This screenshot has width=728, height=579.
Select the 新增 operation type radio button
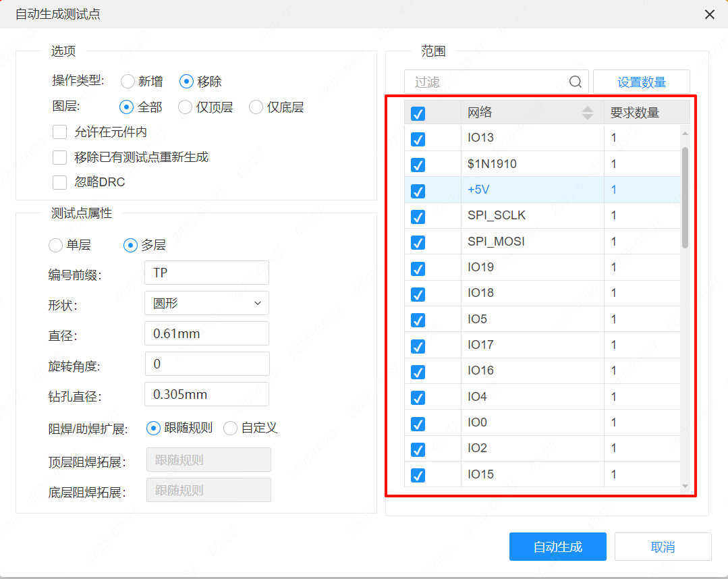128,80
